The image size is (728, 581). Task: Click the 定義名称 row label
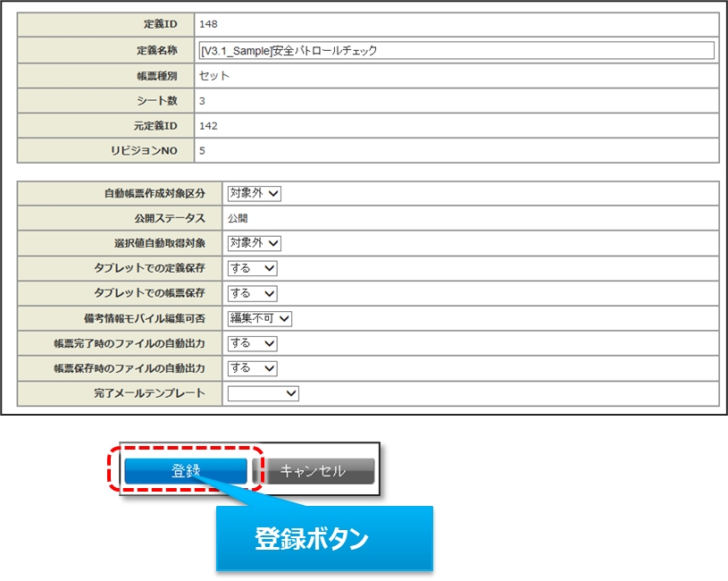tap(157, 50)
